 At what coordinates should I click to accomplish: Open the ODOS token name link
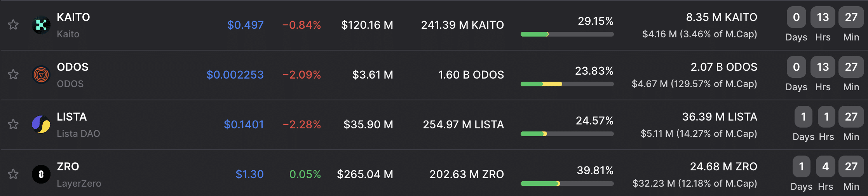click(x=73, y=67)
